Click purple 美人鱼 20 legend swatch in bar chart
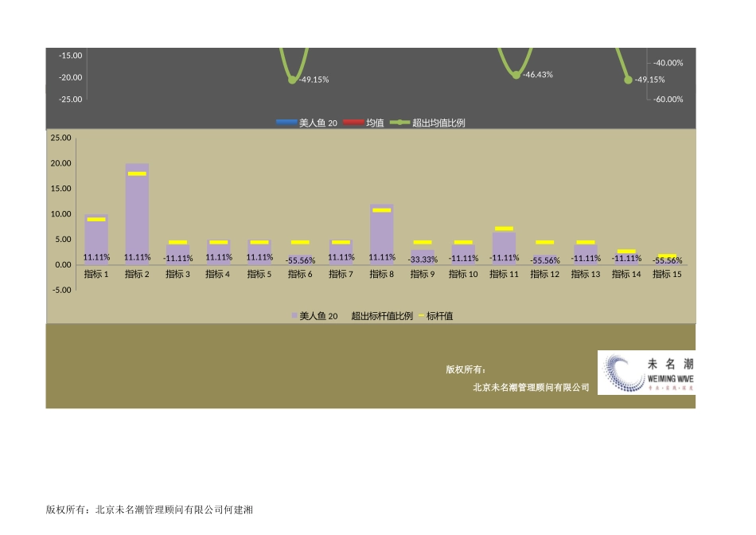 [294, 315]
